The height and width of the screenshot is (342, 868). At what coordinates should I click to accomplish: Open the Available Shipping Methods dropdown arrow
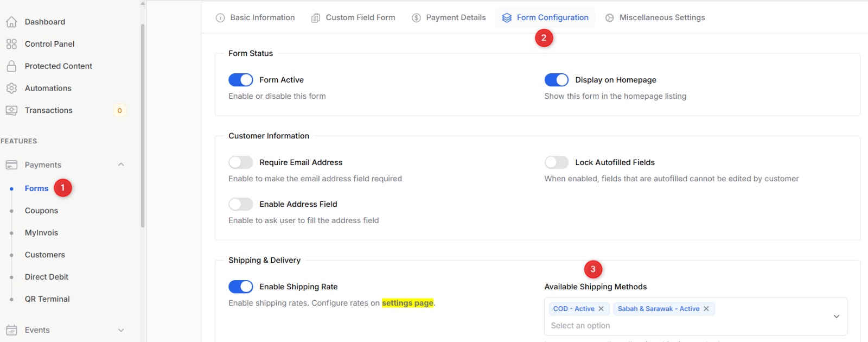click(836, 316)
